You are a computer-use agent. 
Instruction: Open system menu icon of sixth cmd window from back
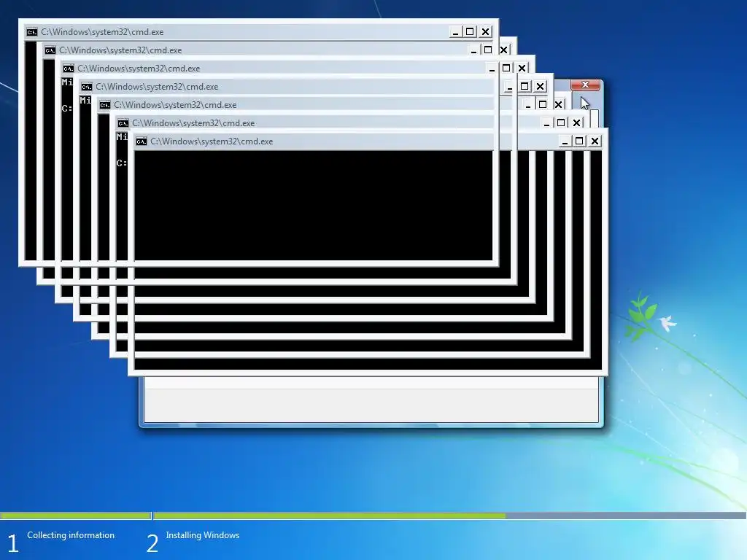[x=123, y=123]
